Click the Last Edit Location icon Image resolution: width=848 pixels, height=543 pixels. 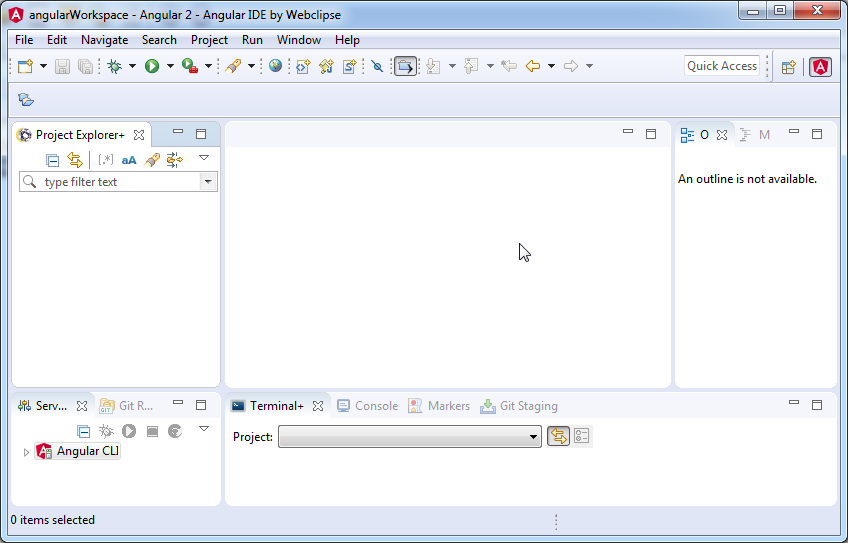point(509,66)
